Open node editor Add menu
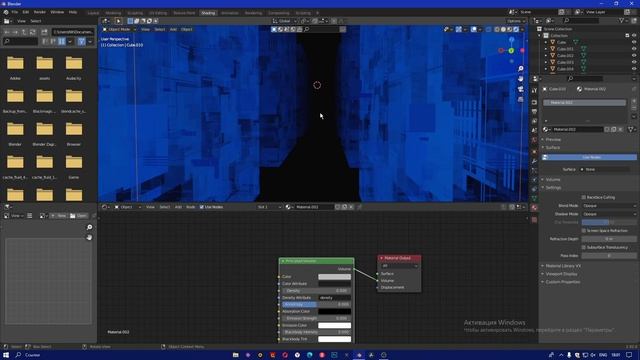This screenshot has width=640, height=360. point(178,207)
